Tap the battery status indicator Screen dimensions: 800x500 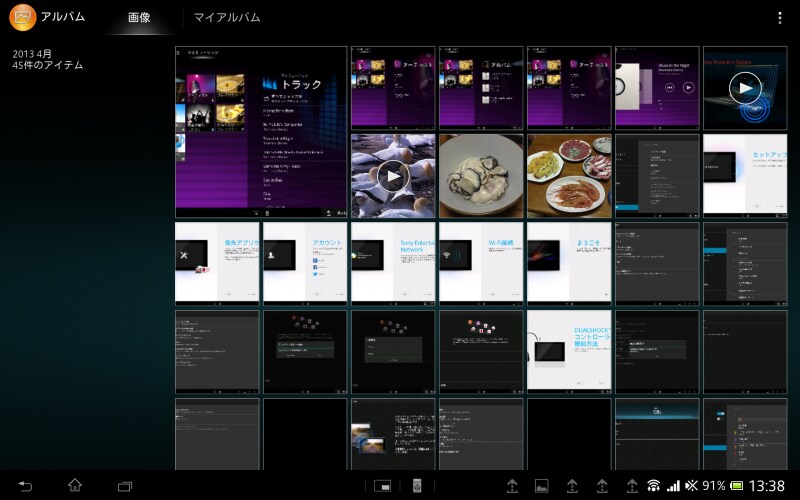(x=736, y=486)
